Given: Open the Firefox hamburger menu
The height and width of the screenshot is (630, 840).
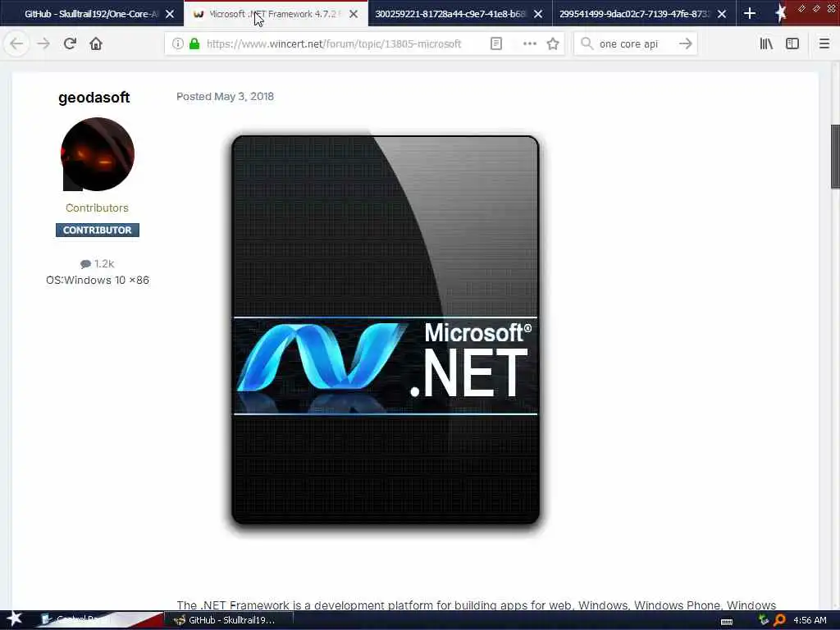Looking at the screenshot, I should [x=824, y=43].
